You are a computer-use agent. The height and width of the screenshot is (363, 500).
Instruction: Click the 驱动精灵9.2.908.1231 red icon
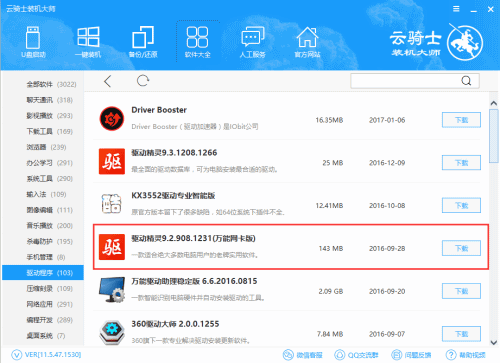point(112,247)
